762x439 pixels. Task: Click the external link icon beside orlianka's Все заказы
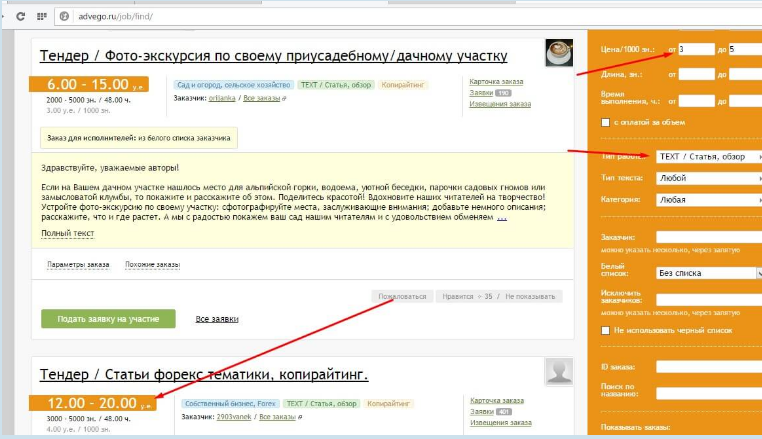pyautogui.click(x=284, y=99)
